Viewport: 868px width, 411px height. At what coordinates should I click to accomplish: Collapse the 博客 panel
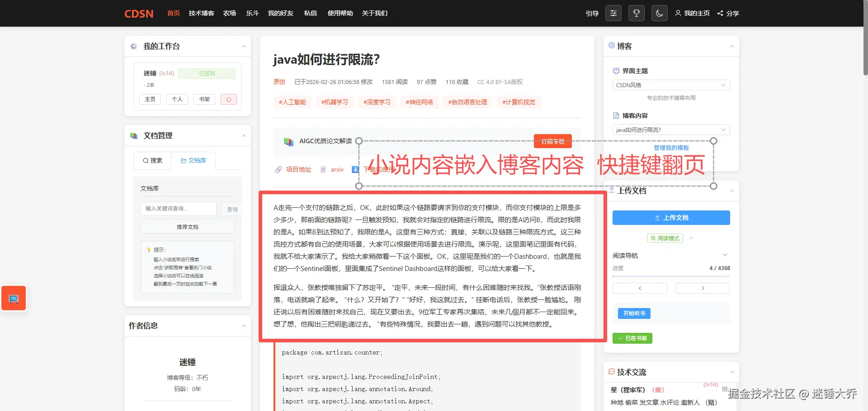click(732, 46)
